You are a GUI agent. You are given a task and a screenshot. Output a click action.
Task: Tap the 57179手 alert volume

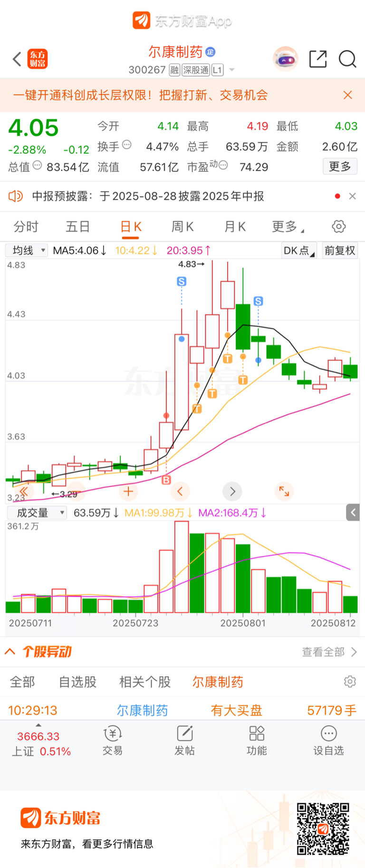332,710
